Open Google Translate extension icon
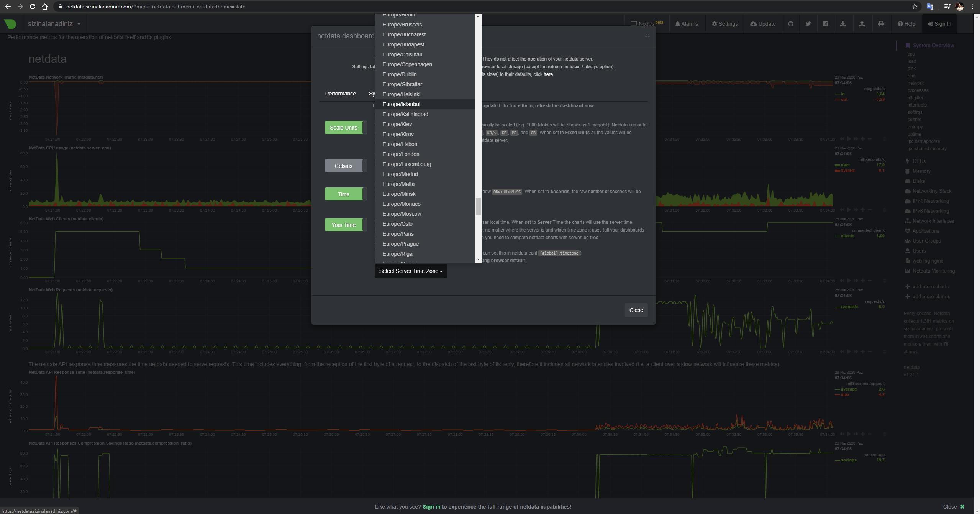The width and height of the screenshot is (980, 514). click(930, 7)
